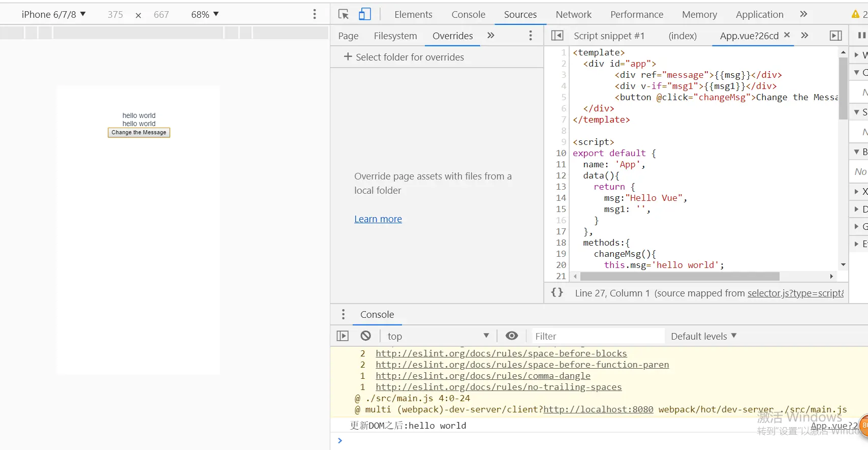Hide the navigator pane icon
This screenshot has width=868, height=450.
(557, 36)
